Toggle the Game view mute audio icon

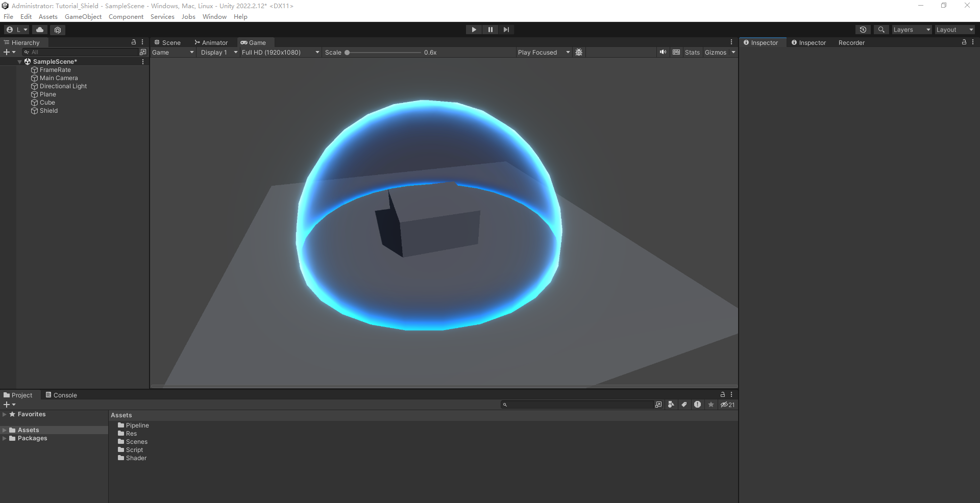(663, 52)
